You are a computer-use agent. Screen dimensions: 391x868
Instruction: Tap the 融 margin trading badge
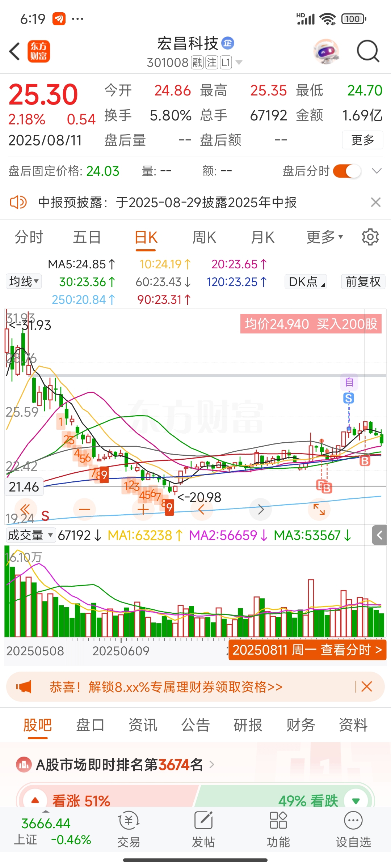click(x=197, y=63)
